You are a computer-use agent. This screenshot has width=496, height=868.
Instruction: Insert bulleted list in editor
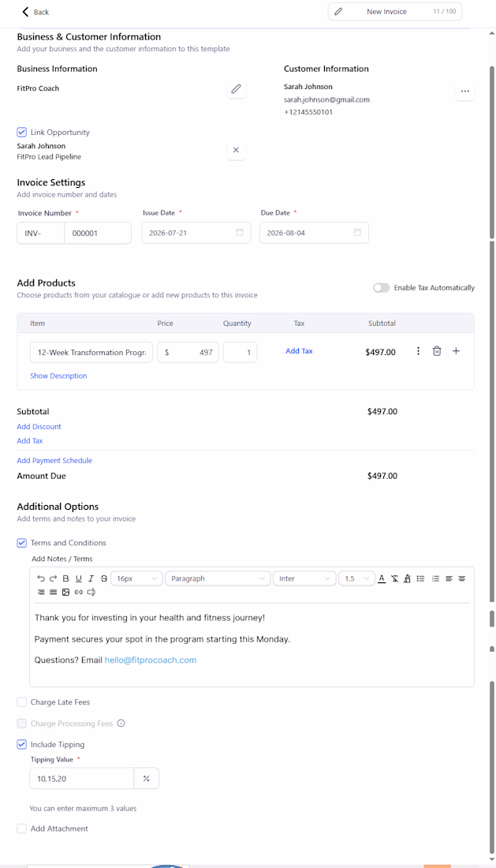[x=421, y=578]
